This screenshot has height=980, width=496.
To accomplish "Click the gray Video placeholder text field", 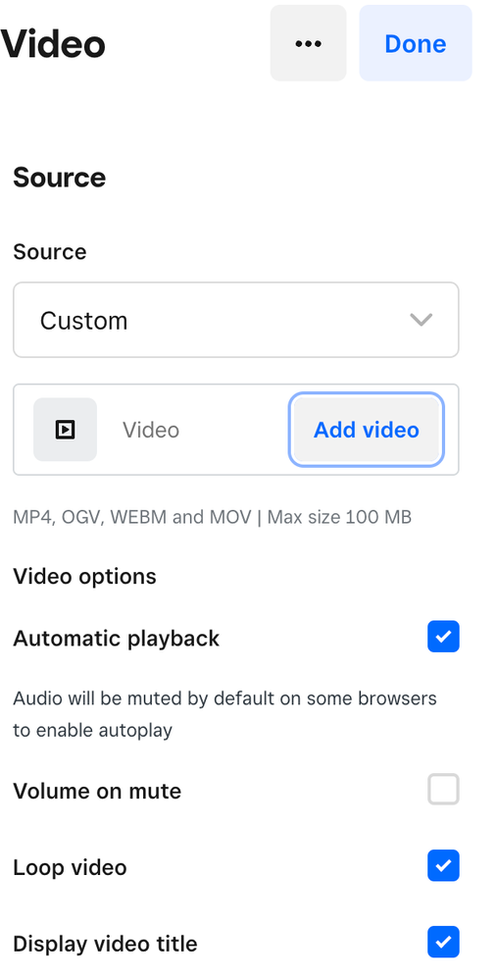I will pos(151,430).
